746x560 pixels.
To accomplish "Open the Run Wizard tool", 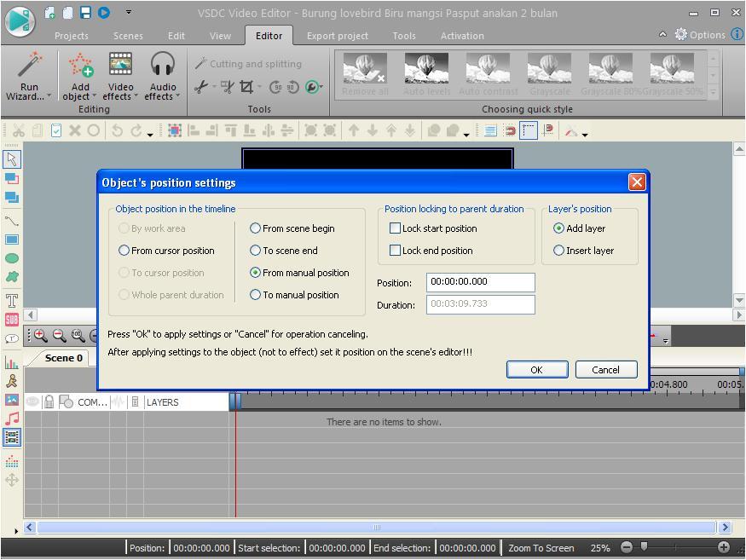I will tap(28, 76).
